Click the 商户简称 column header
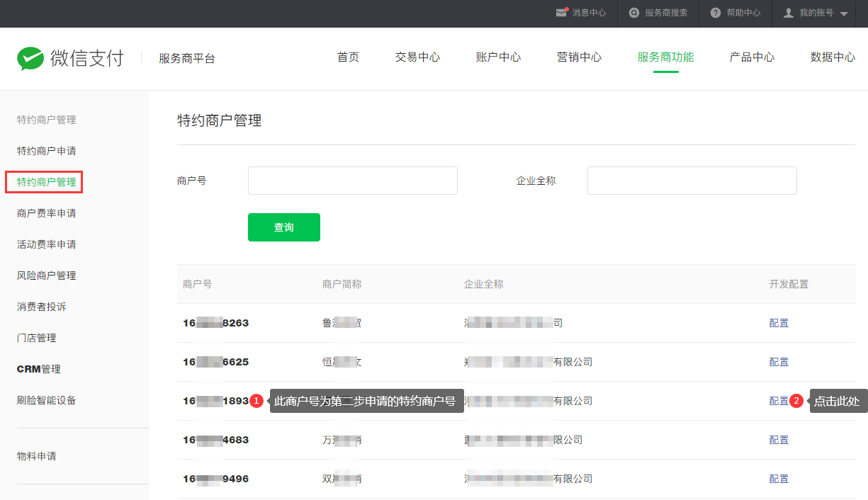Viewport: 868px width, 500px height. tap(342, 284)
